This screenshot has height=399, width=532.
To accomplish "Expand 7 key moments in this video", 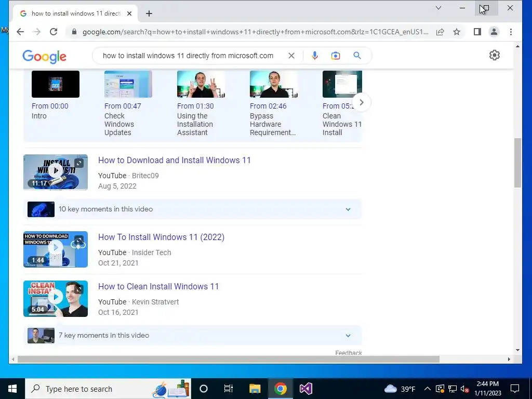I will click(x=192, y=336).
